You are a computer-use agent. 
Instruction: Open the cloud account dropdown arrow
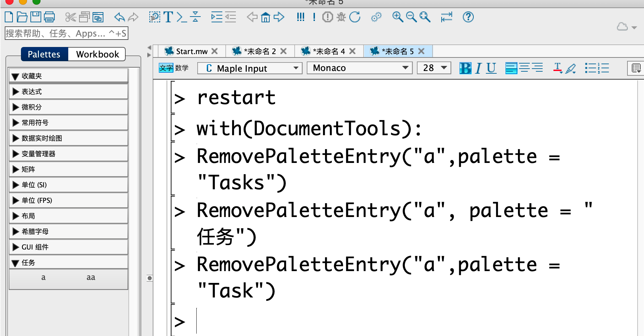[x=634, y=28]
